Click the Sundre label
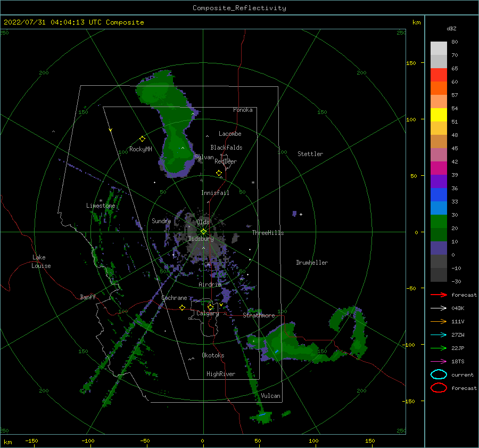Viewport: 479px width, 448px height. pos(161,221)
